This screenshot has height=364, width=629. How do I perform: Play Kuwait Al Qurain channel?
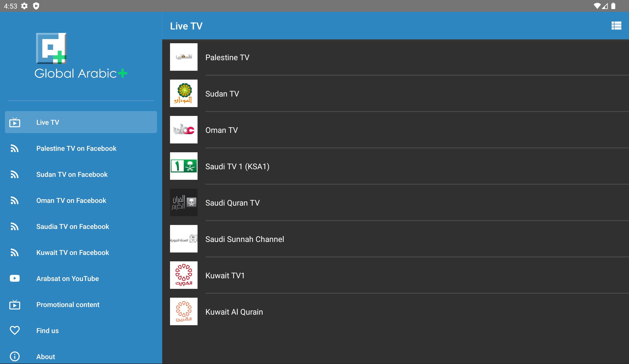pyautogui.click(x=396, y=312)
